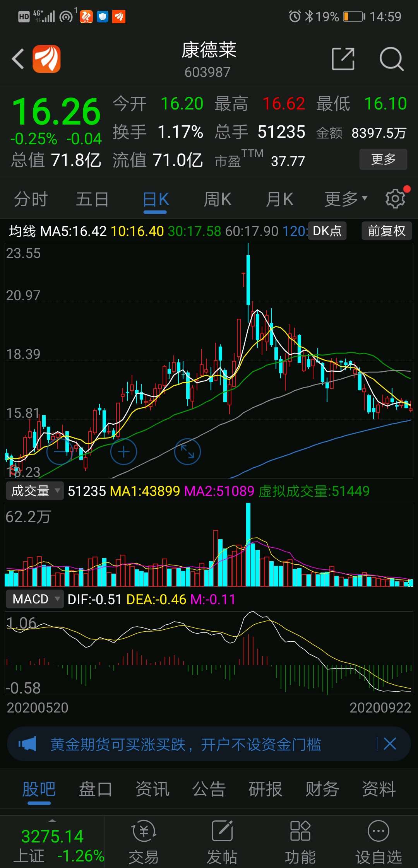Open the 资料 tab
This screenshot has width=418, height=868.
pyautogui.click(x=379, y=789)
